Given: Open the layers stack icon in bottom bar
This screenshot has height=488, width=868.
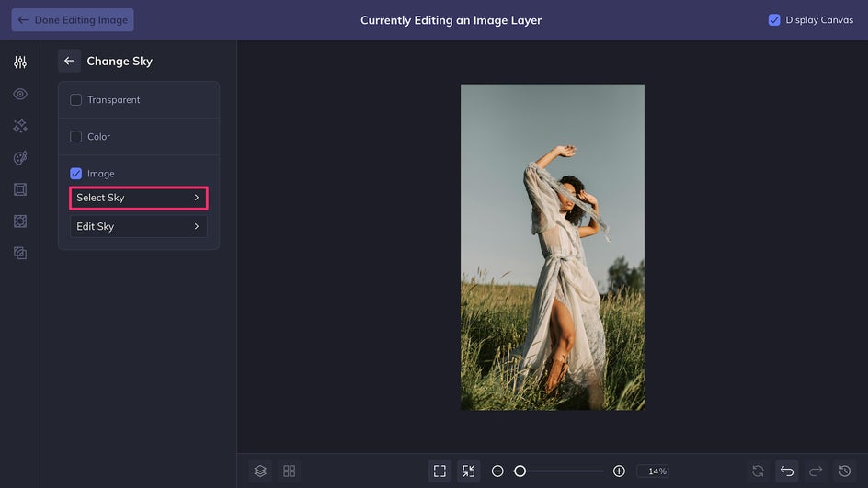Looking at the screenshot, I should pos(260,471).
